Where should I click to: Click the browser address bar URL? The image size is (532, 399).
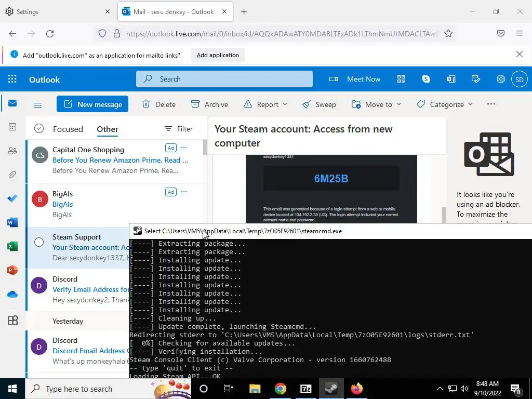282,34
